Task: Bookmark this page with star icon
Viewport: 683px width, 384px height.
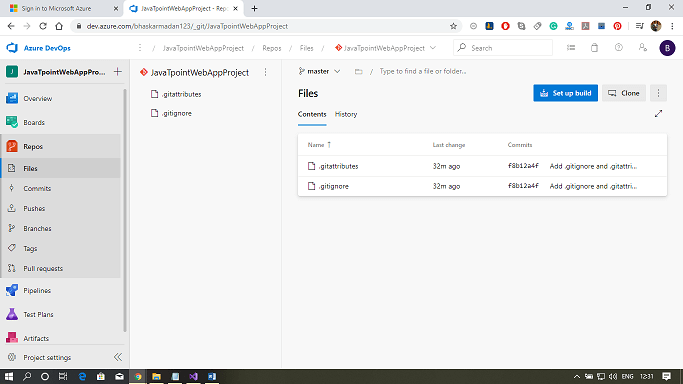Action: [x=453, y=26]
